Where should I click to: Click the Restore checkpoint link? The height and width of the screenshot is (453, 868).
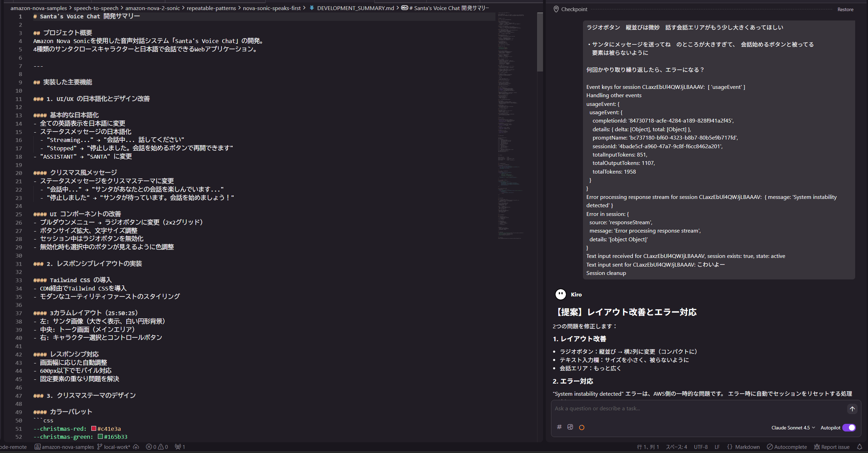pos(845,9)
